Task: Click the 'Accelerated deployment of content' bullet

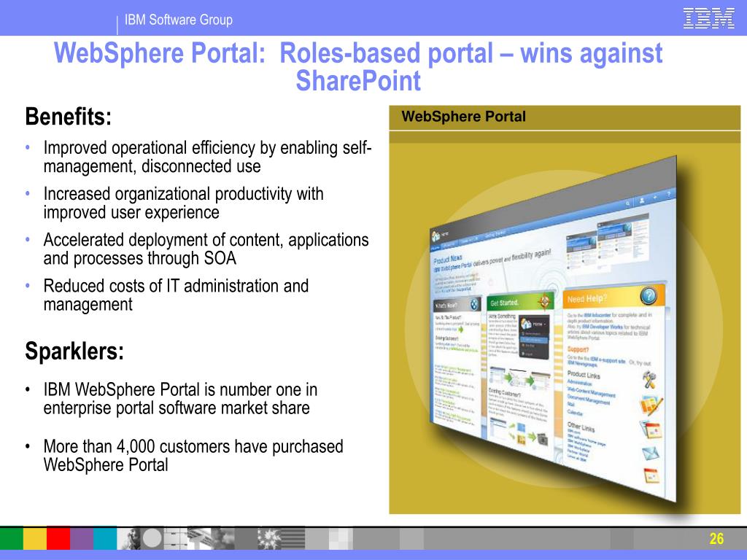Action: click(x=206, y=249)
